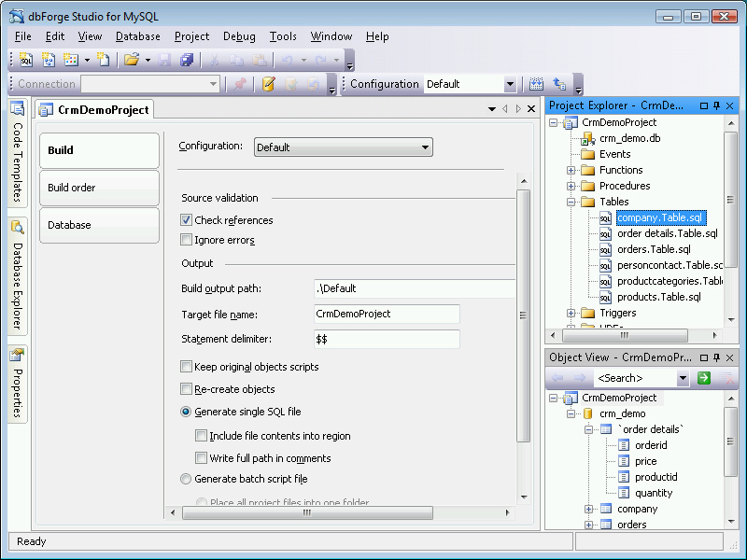The image size is (747, 560).
Task: Click the settings vertical scrollbar thumb
Action: tap(523, 315)
